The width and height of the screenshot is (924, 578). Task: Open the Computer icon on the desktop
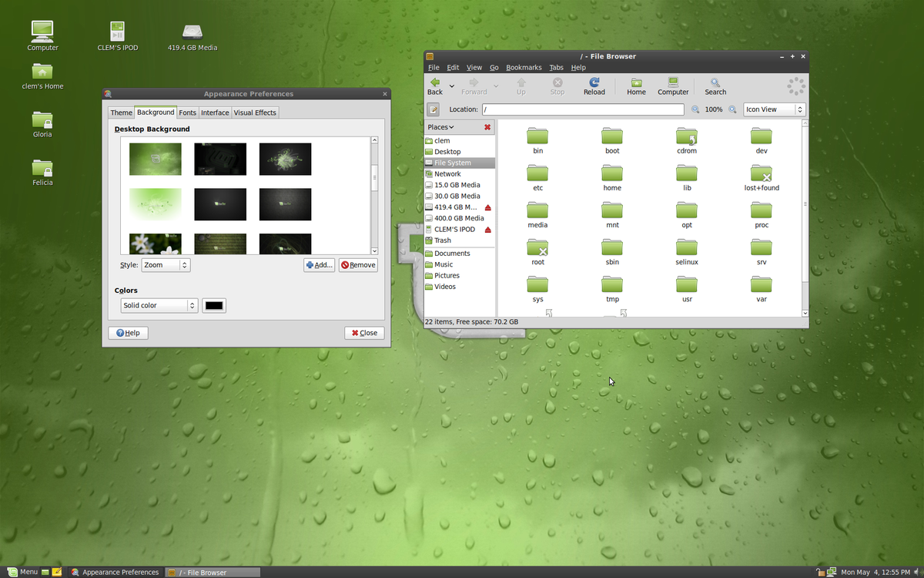click(42, 31)
